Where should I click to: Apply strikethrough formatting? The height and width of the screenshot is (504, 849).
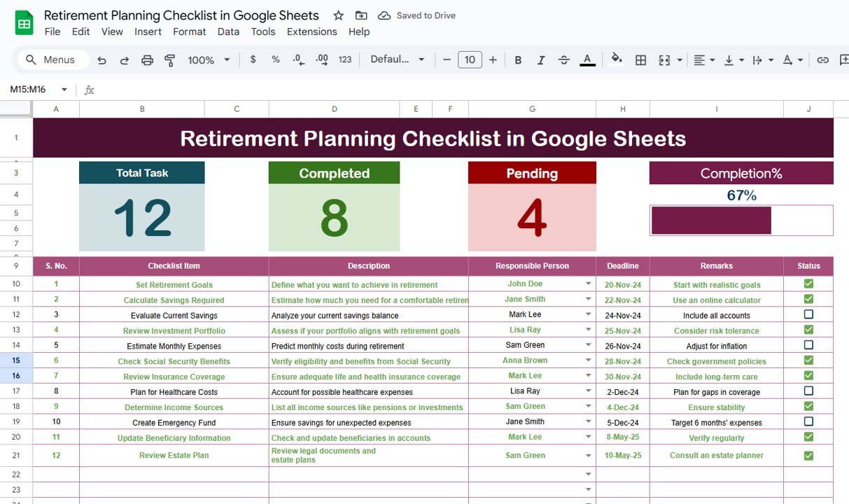564,60
